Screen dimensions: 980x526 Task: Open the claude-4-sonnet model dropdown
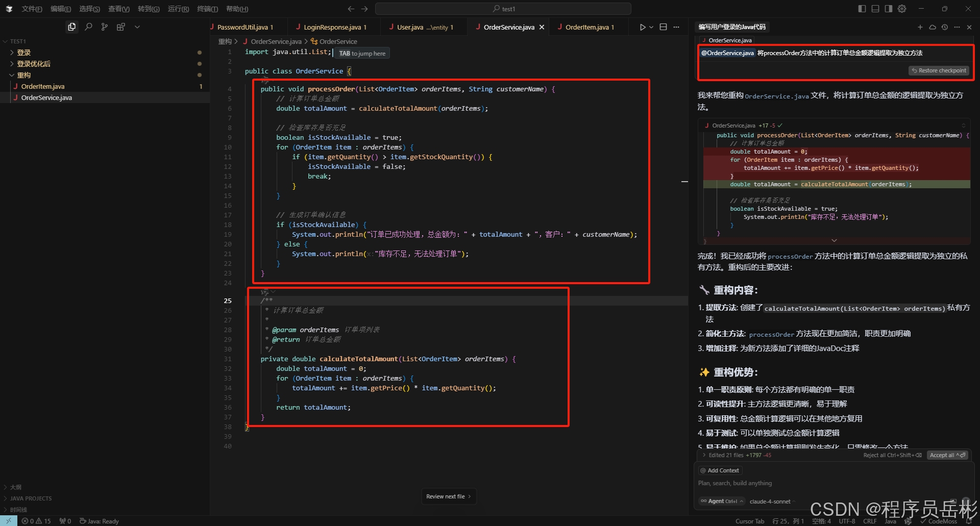[771, 501]
